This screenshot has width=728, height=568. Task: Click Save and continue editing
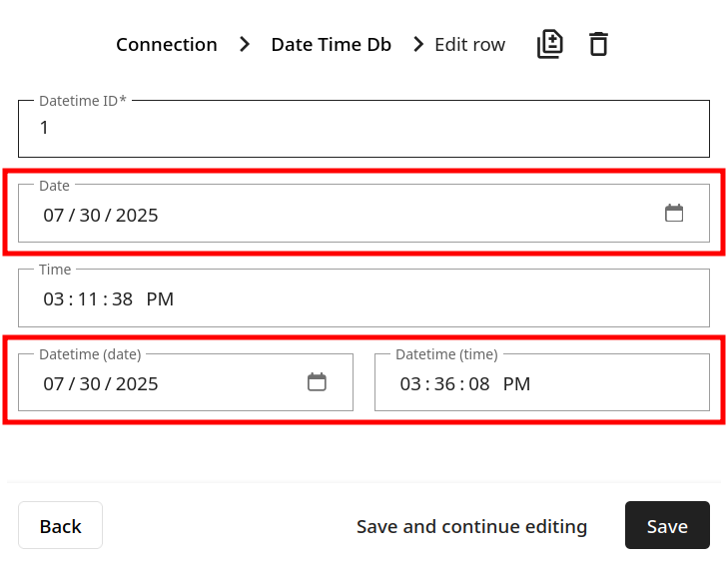coord(471,527)
